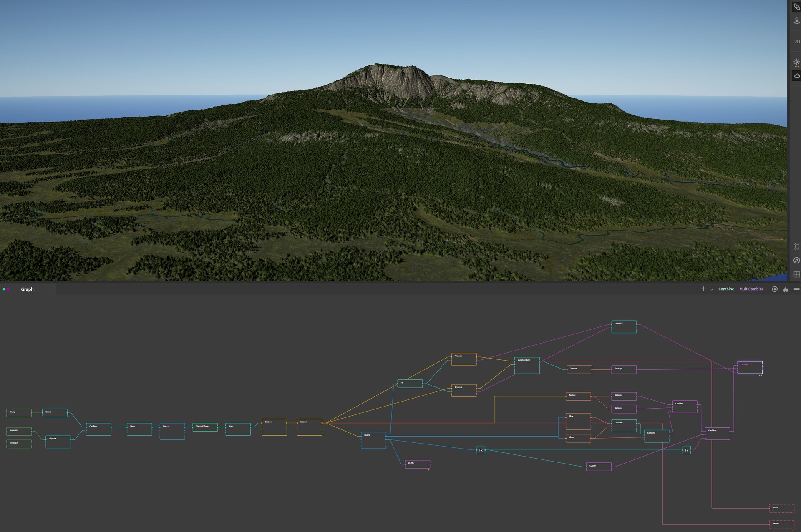Open the hamburger menu in graph toolbar

pyautogui.click(x=796, y=289)
